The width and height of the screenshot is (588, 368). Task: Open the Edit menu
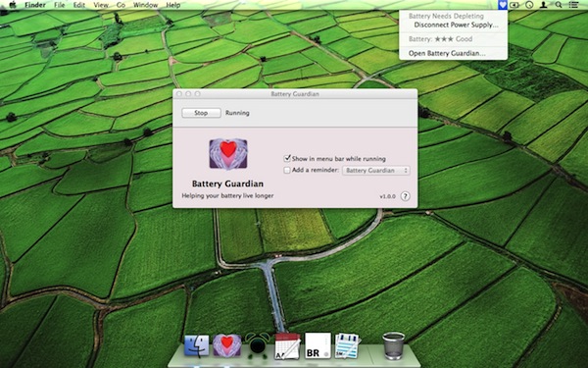point(79,5)
